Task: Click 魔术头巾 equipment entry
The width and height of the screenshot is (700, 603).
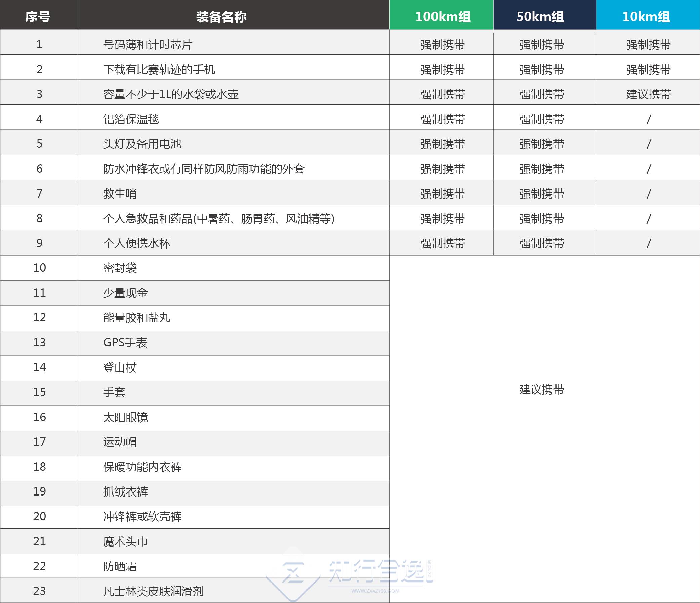Action: pyautogui.click(x=125, y=542)
